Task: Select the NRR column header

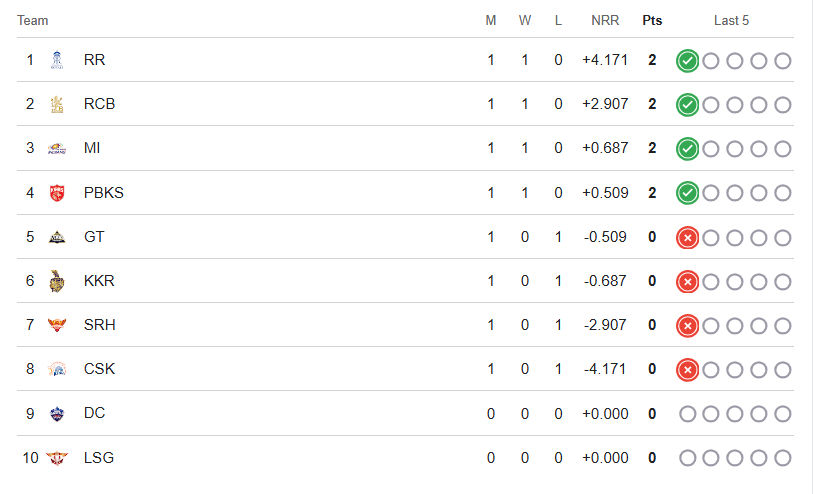Action: 605,20
